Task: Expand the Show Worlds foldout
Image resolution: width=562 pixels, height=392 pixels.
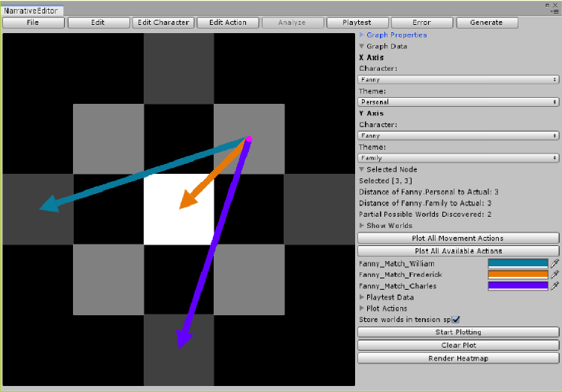Action: coord(362,226)
